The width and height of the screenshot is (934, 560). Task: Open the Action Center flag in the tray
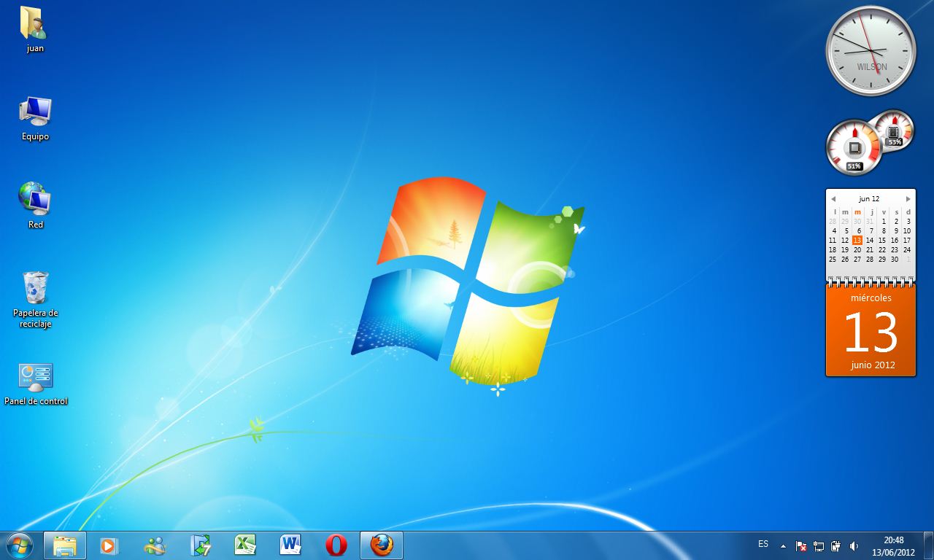click(x=800, y=545)
